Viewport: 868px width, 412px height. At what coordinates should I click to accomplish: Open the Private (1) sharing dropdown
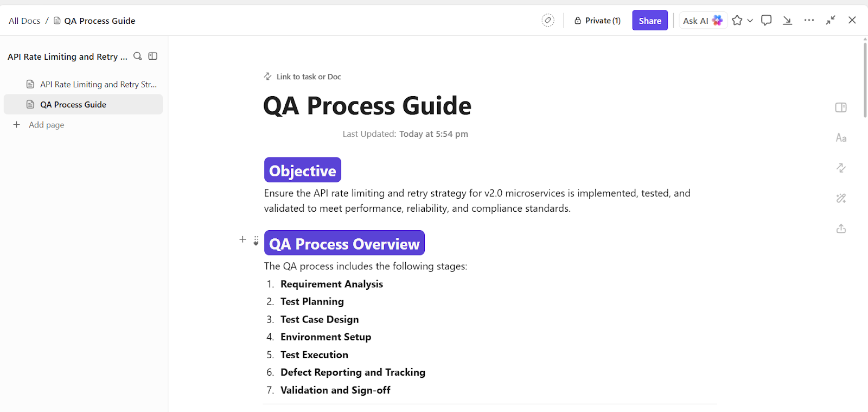597,21
